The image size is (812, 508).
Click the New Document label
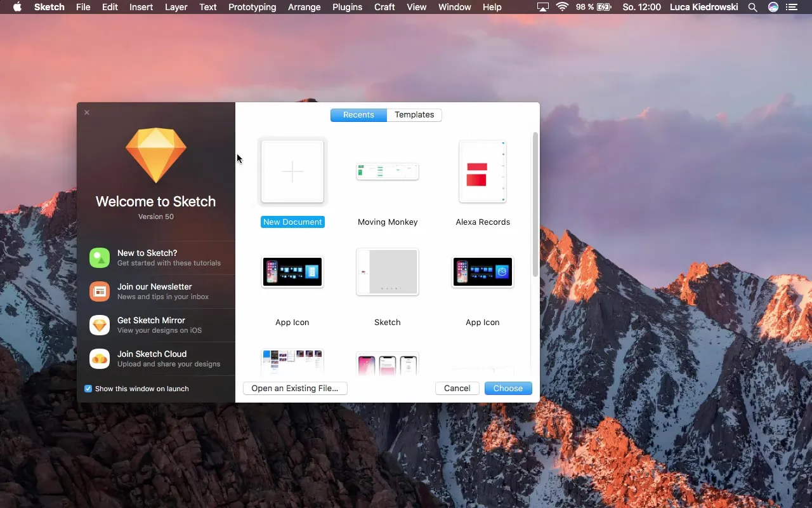click(292, 222)
